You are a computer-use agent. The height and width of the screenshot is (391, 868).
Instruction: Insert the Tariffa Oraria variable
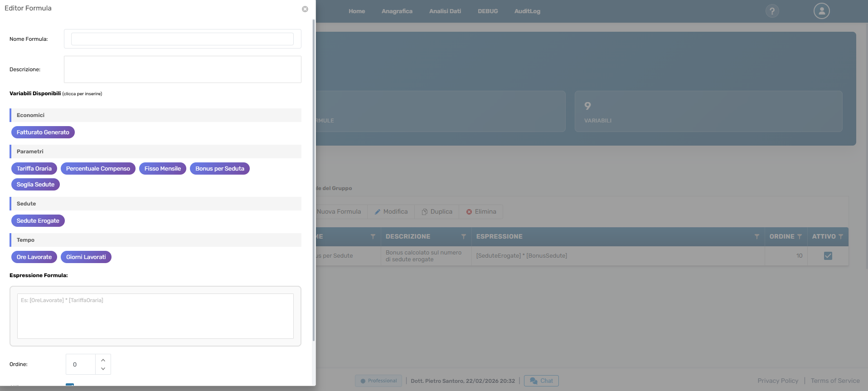[34, 169]
